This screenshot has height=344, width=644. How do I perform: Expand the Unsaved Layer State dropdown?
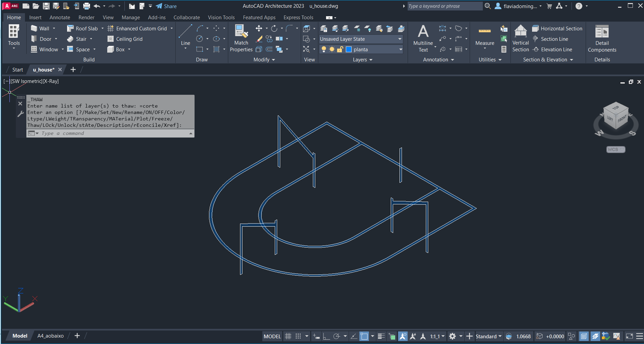coord(400,39)
